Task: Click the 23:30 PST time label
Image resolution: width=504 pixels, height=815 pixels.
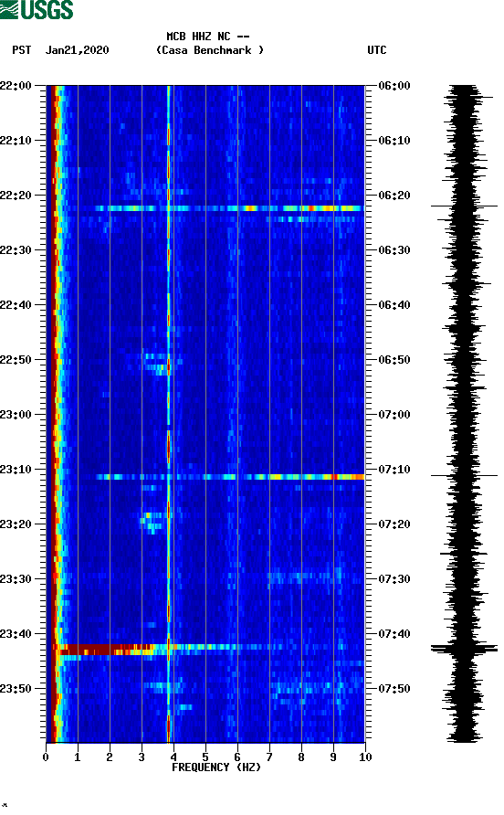Action: [x=16, y=579]
